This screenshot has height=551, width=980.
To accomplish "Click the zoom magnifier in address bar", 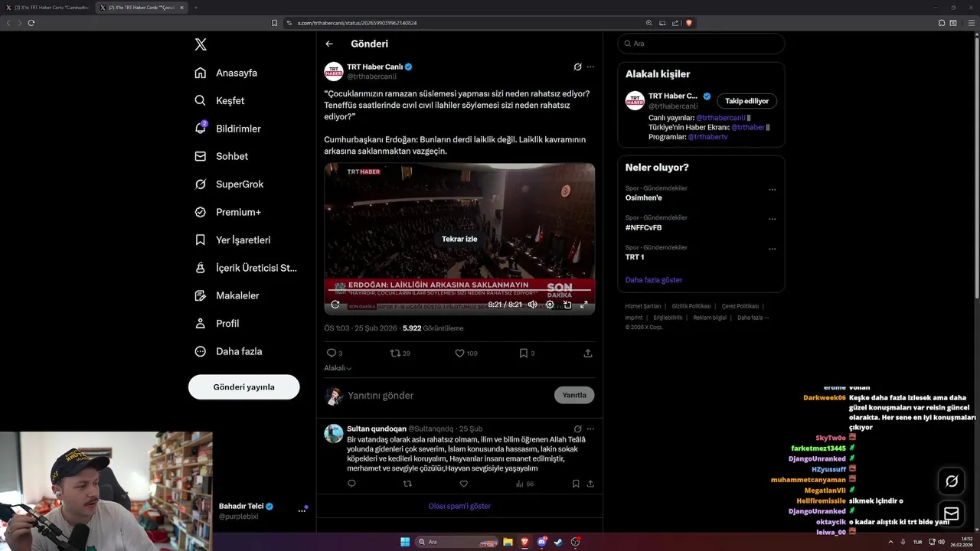I will [x=649, y=23].
